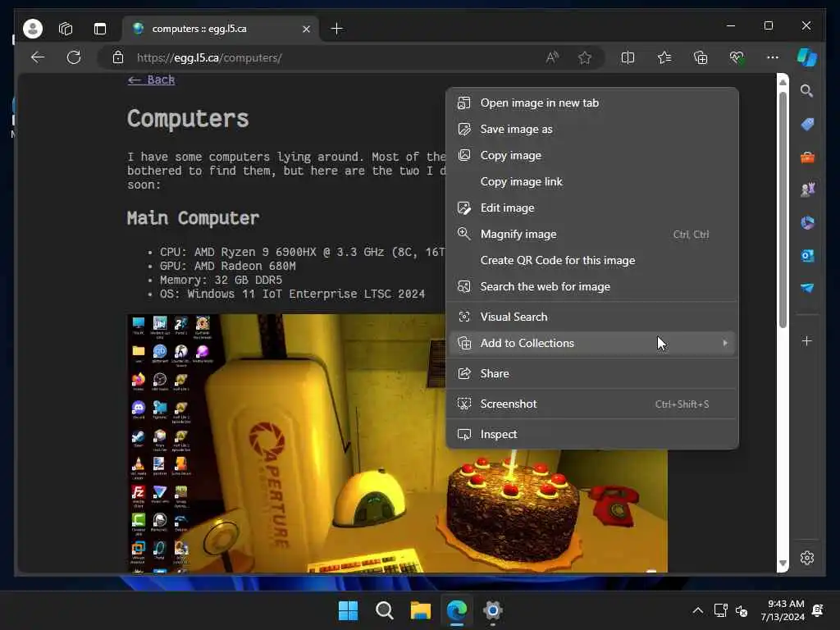
Task: Click the Microsoft Edge taskbar icon
Action: coord(456,610)
